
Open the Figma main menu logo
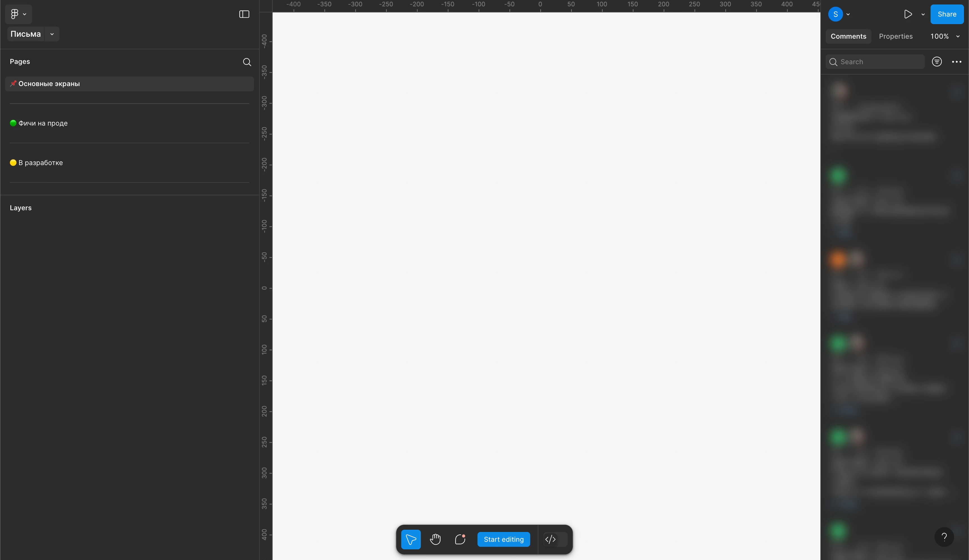point(15,14)
